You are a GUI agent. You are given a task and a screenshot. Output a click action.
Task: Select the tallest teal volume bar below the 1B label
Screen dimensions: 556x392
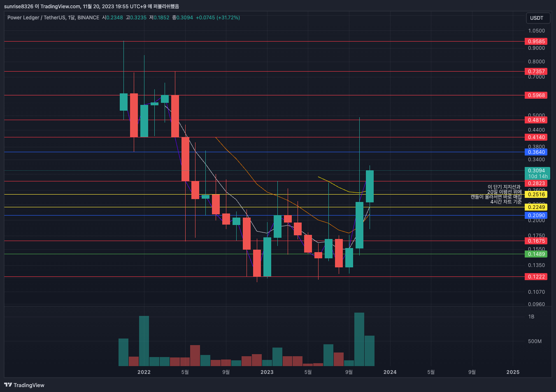359,339
